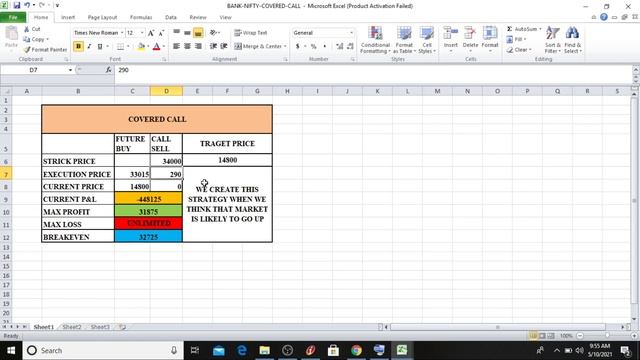Expand the Name Box dropdown arrow
Screen dimensions: 640x360
70,70
